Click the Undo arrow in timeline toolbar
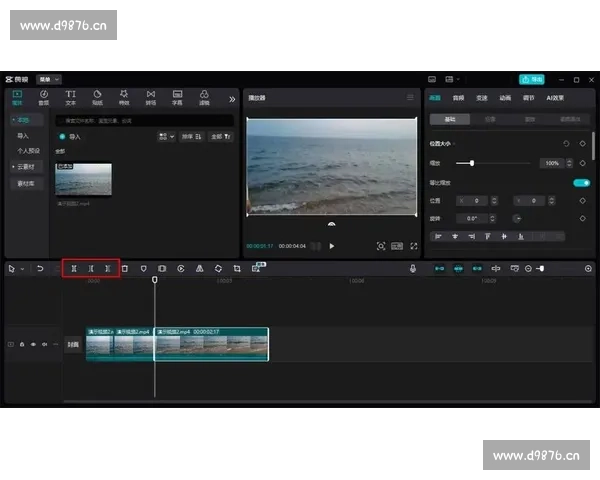The image size is (600, 480). (39, 268)
